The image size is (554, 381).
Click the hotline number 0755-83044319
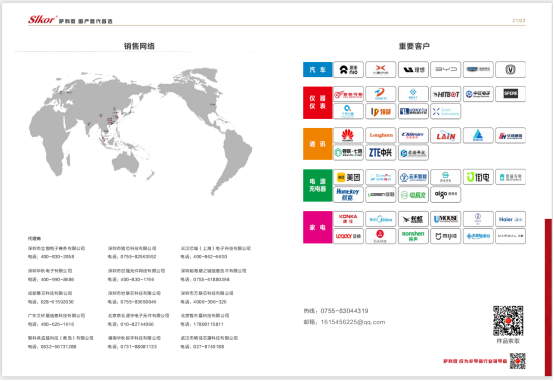click(344, 311)
